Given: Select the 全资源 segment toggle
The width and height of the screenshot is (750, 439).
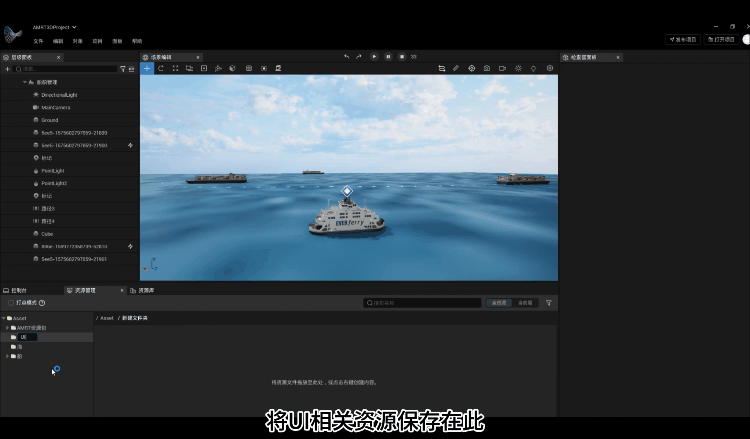Looking at the screenshot, I should (499, 303).
